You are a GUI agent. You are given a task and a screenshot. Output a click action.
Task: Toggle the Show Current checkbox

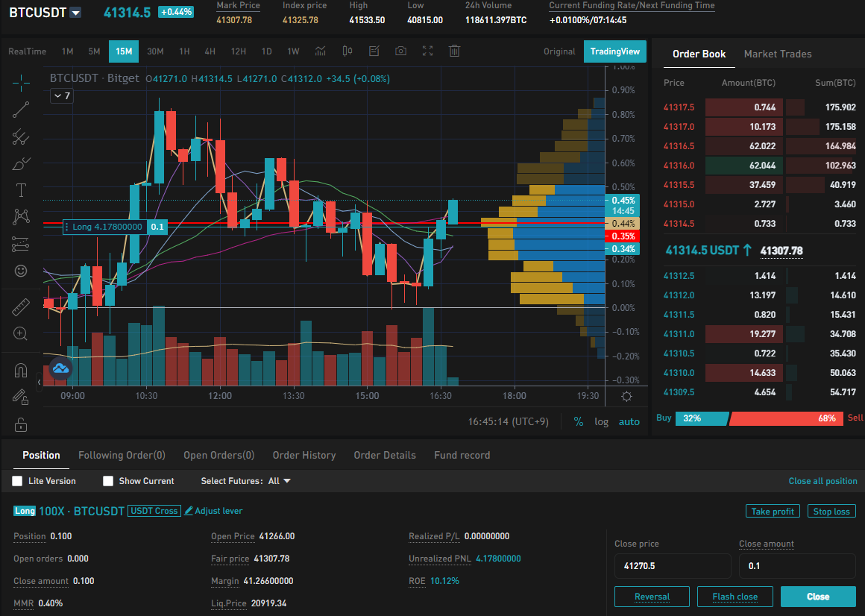click(108, 481)
